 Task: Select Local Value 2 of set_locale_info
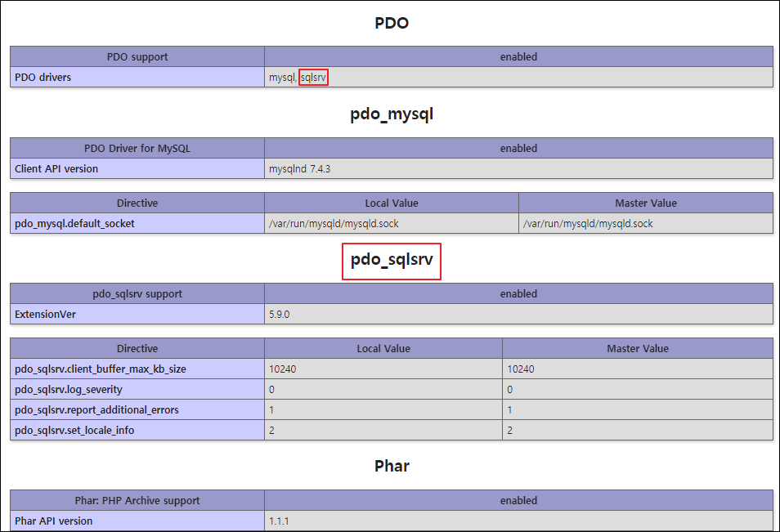click(x=271, y=430)
